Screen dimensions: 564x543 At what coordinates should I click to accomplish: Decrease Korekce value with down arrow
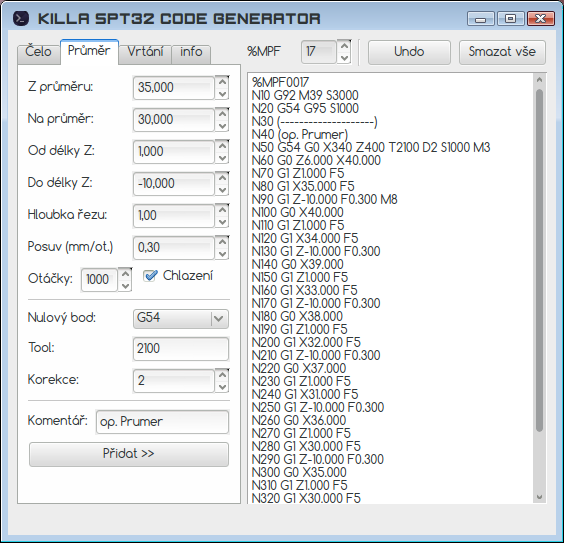[222, 387]
